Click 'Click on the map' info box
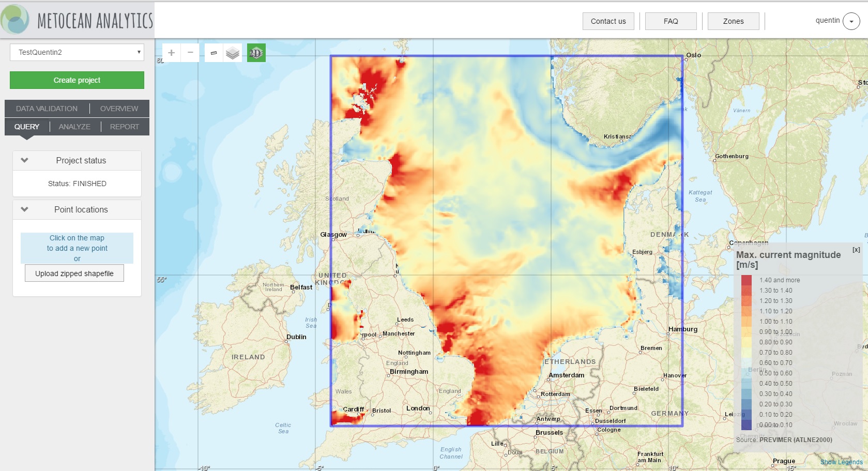 tap(77, 248)
